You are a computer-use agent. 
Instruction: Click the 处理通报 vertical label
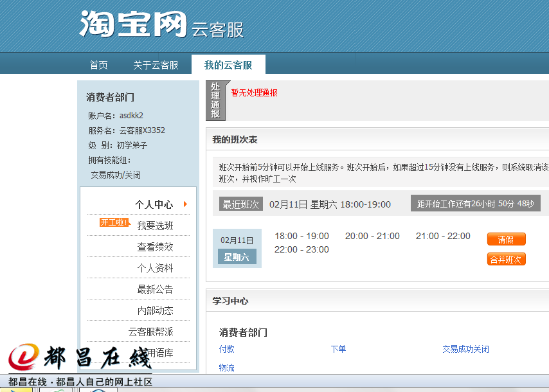(x=215, y=100)
